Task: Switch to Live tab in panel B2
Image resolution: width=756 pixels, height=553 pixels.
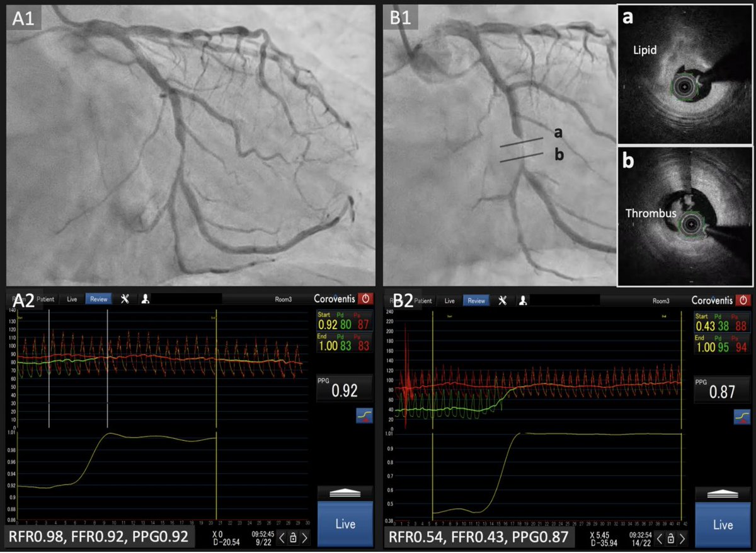Action: pyautogui.click(x=450, y=301)
